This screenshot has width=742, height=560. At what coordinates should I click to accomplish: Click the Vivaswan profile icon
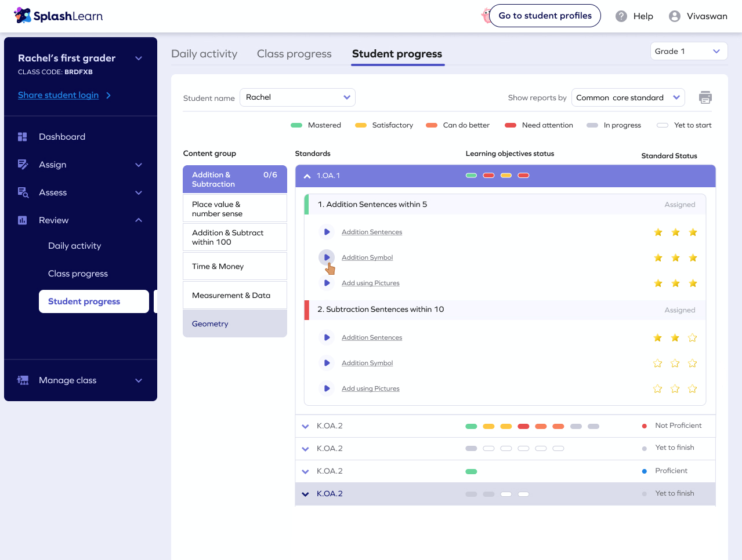click(x=674, y=16)
